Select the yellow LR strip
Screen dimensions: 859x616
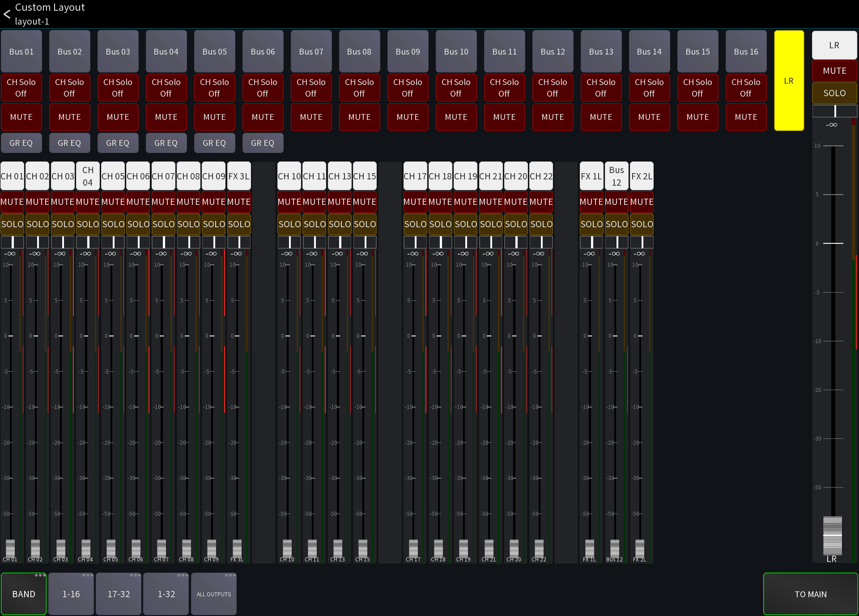pyautogui.click(x=789, y=81)
